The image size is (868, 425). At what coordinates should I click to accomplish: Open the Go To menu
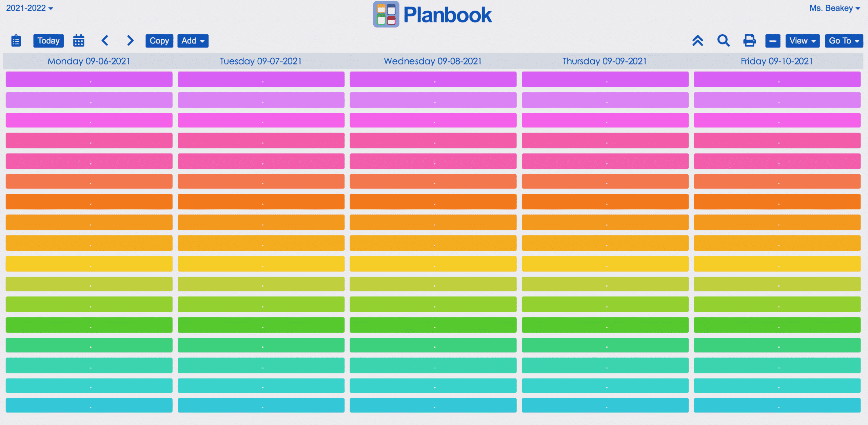click(x=844, y=41)
